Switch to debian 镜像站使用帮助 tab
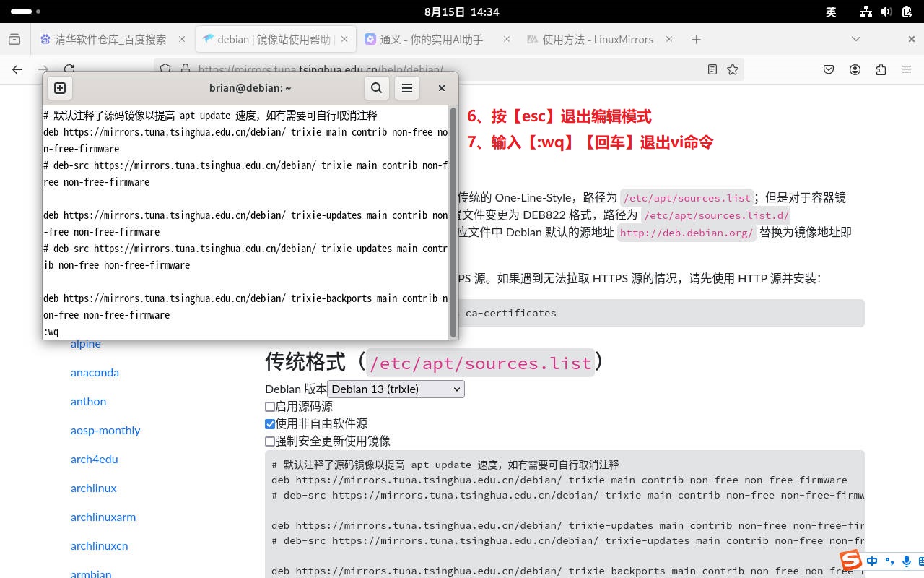The height and width of the screenshot is (578, 924). point(276,40)
